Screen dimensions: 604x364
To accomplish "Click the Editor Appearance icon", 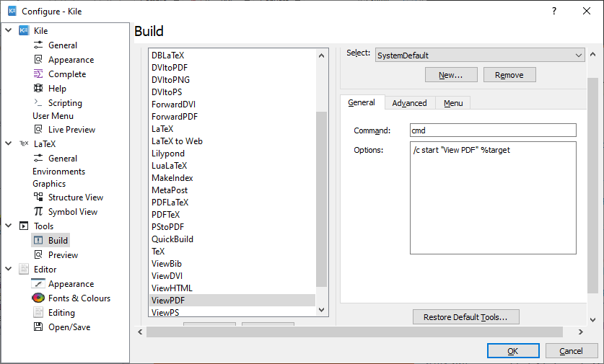I will click(x=38, y=283).
